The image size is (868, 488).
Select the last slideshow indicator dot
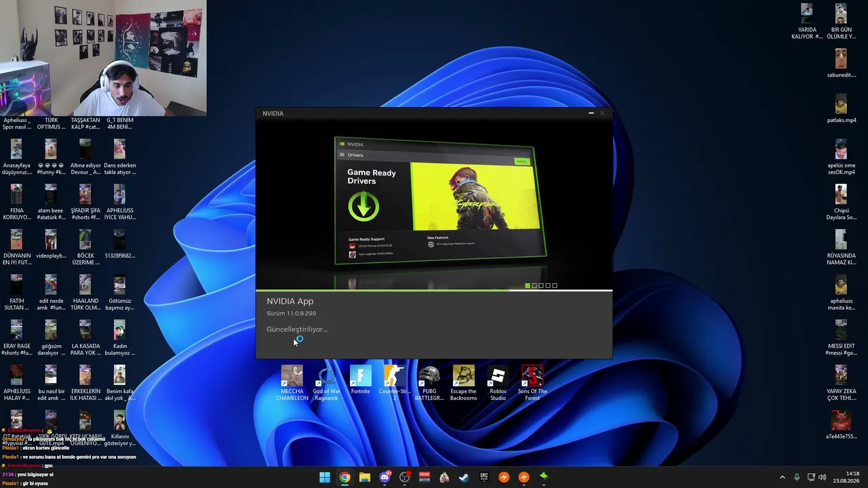click(555, 285)
